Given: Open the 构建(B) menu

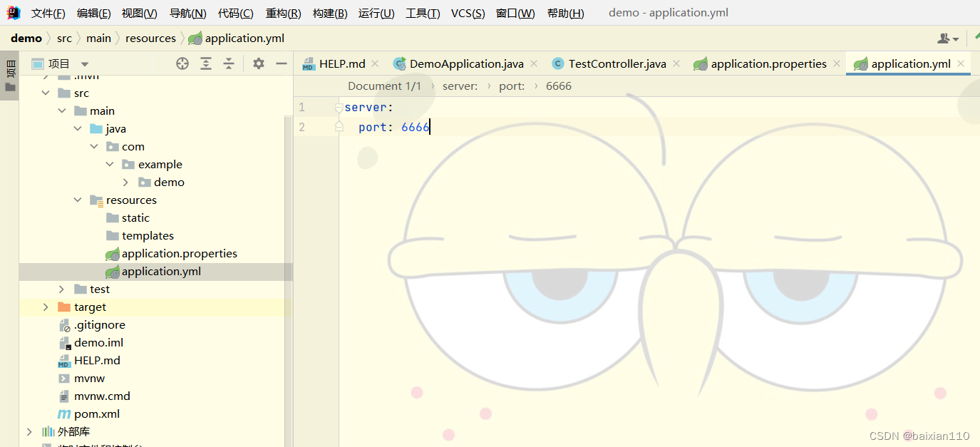Looking at the screenshot, I should [330, 13].
